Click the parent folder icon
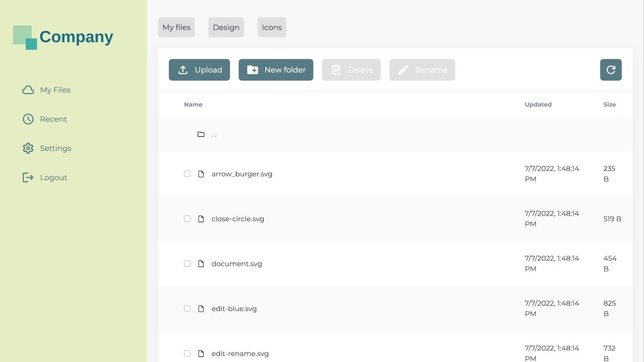The image size is (644, 362). coord(201,134)
